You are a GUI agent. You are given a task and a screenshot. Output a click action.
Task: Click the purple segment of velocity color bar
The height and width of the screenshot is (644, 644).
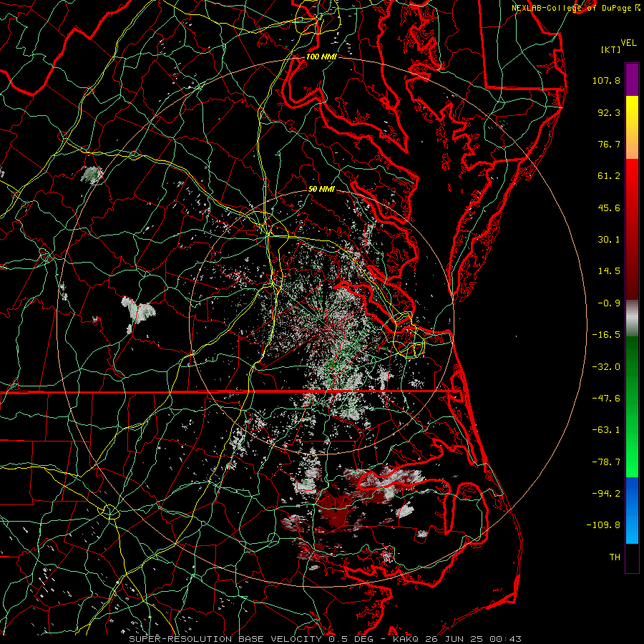[x=632, y=79]
